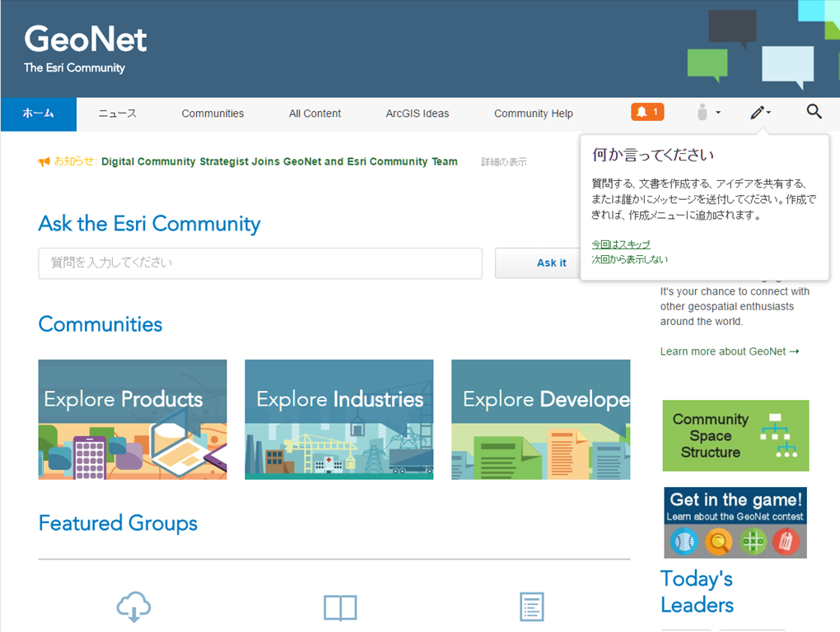
Task: Open ArcGIS Ideas nav item
Action: click(418, 114)
